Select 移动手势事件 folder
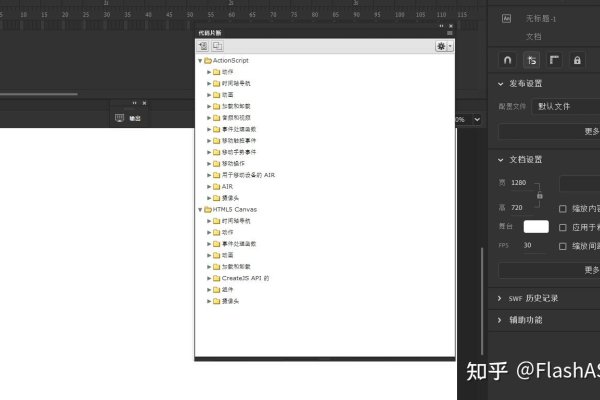 239,152
